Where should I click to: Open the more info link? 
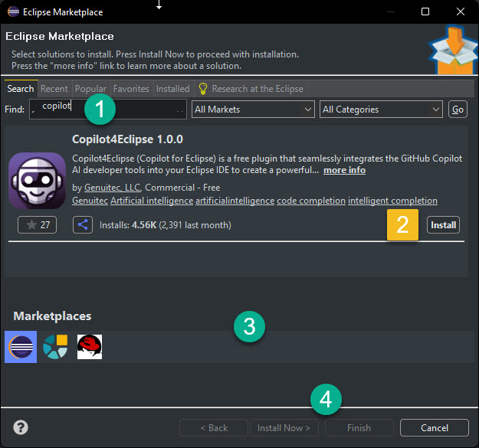(x=345, y=170)
